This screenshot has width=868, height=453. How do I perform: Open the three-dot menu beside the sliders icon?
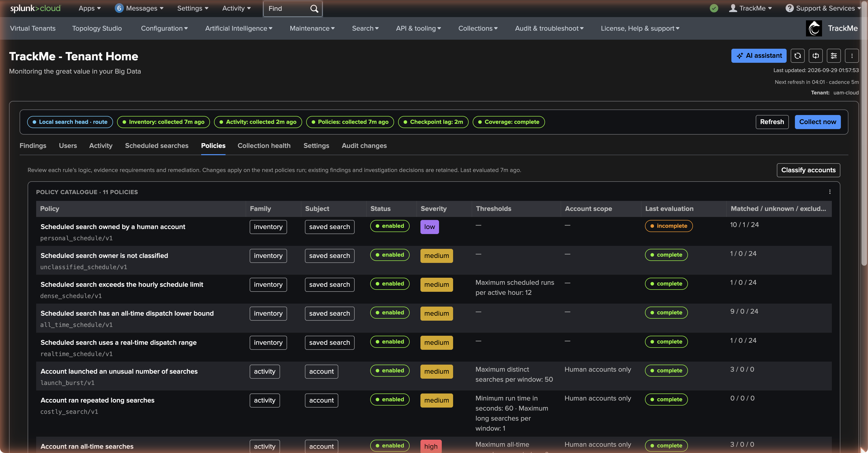pos(852,56)
